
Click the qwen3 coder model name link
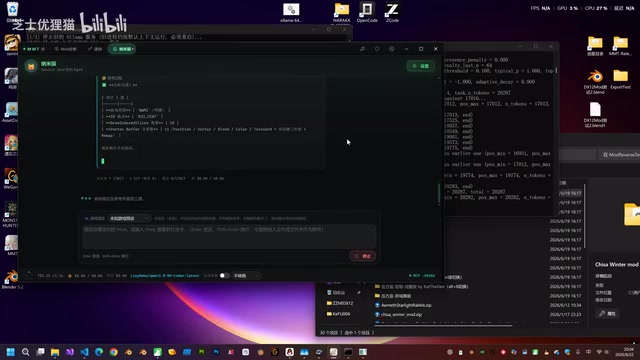click(165, 276)
